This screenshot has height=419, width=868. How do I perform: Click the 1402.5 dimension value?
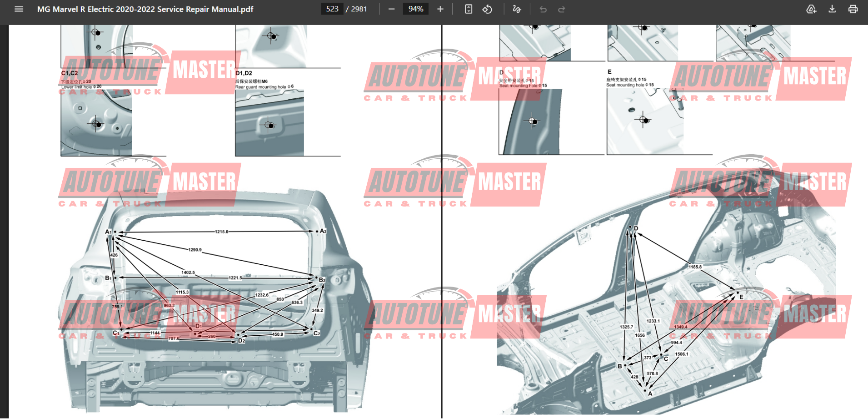pyautogui.click(x=188, y=273)
